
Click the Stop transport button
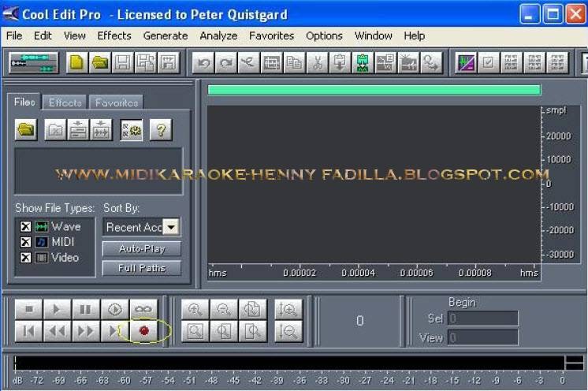(29, 309)
